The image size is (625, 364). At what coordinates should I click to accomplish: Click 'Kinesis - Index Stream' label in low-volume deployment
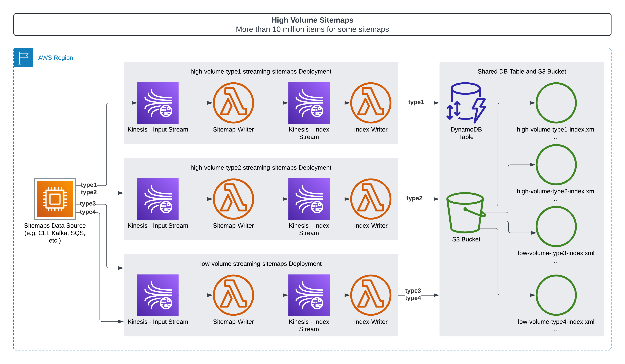click(x=309, y=325)
